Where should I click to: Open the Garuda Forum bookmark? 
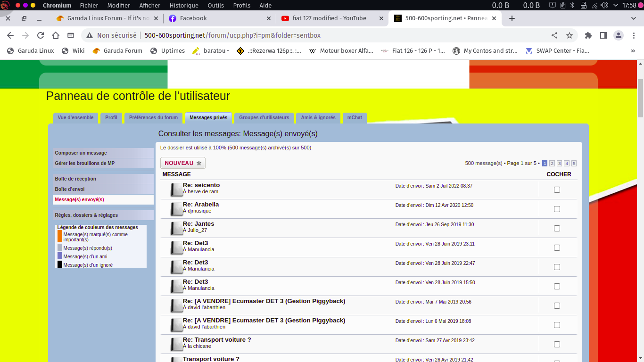tap(117, 51)
